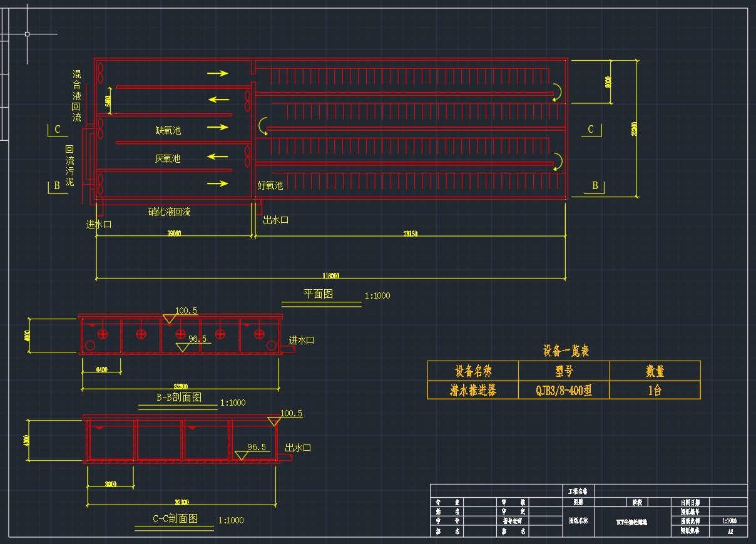The height and width of the screenshot is (544, 756).
Task: Click the '回流污泥' vertical text
Action: coord(69,166)
